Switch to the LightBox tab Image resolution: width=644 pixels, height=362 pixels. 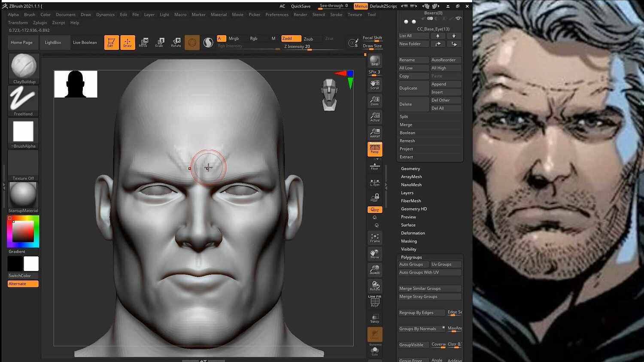[x=53, y=42]
